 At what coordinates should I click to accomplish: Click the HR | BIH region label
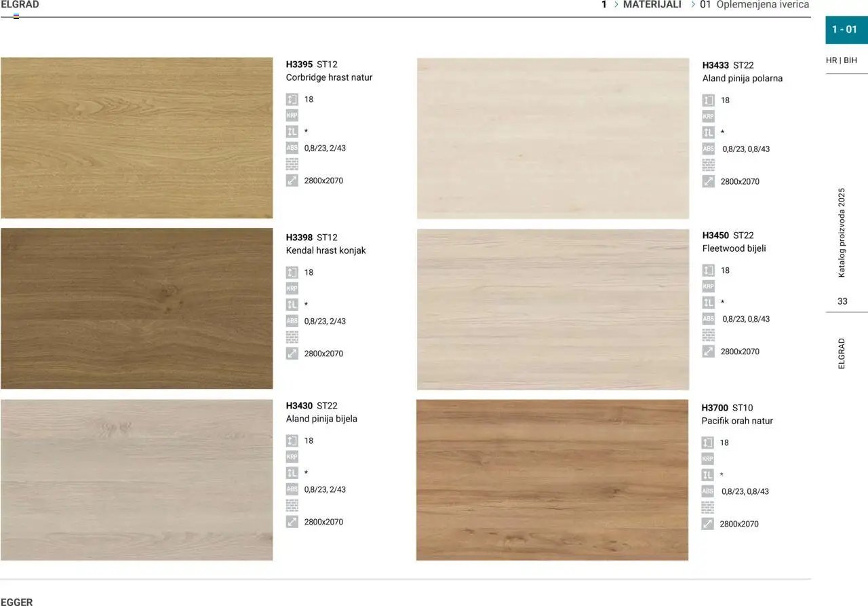[842, 60]
